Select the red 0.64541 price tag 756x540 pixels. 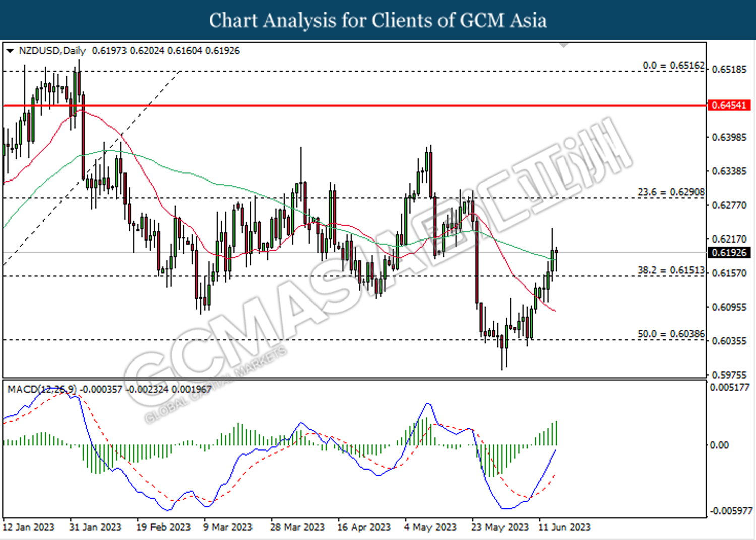(729, 105)
